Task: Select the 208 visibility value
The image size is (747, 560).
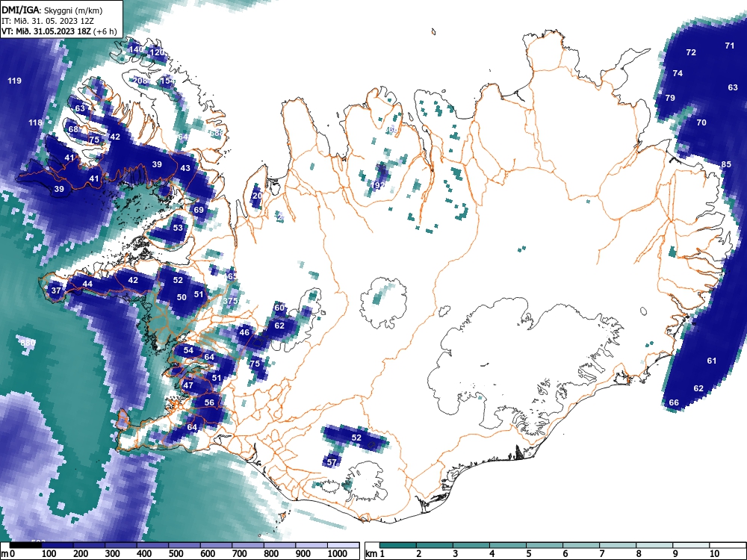Action: [140, 81]
